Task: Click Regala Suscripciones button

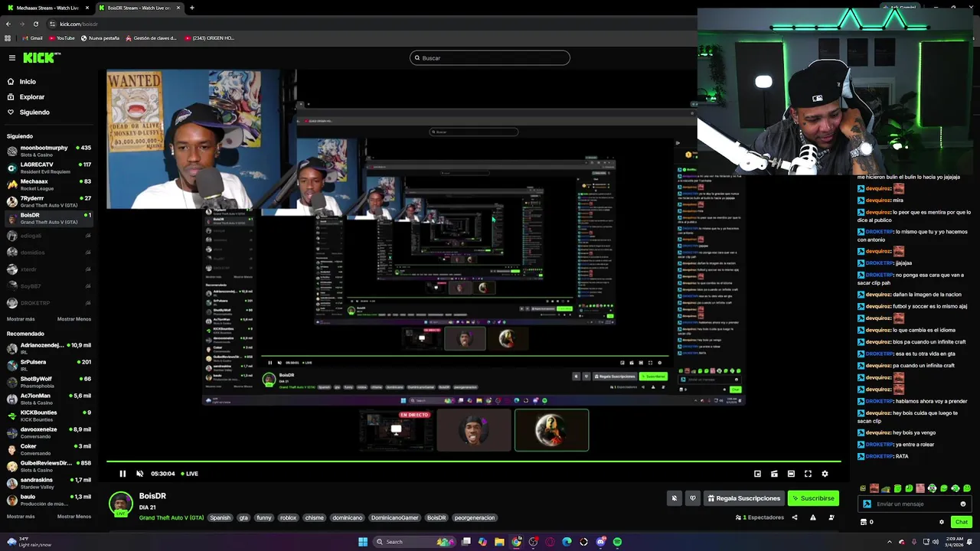Action: point(744,498)
